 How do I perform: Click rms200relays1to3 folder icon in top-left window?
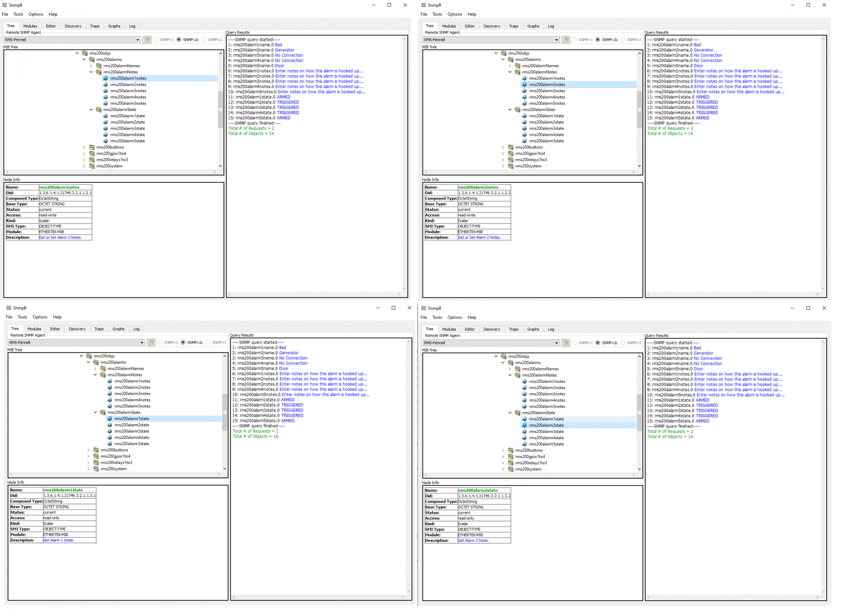92,160
